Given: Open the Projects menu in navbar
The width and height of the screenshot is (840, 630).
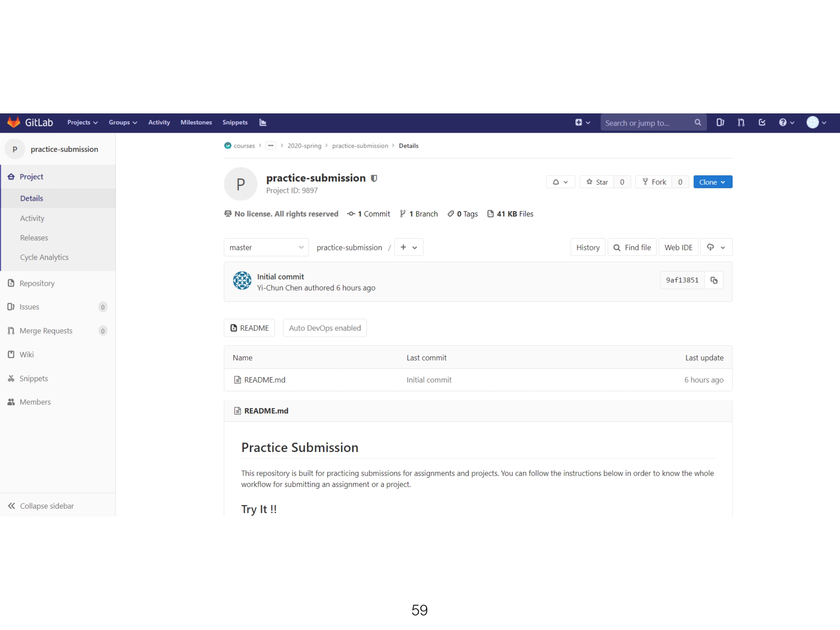Looking at the screenshot, I should tap(82, 122).
